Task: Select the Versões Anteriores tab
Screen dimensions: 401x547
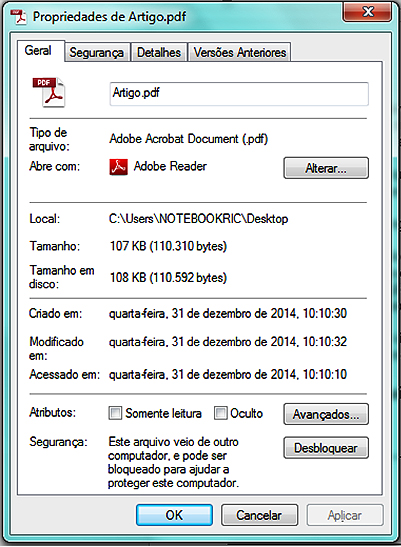Action: pos(239,52)
